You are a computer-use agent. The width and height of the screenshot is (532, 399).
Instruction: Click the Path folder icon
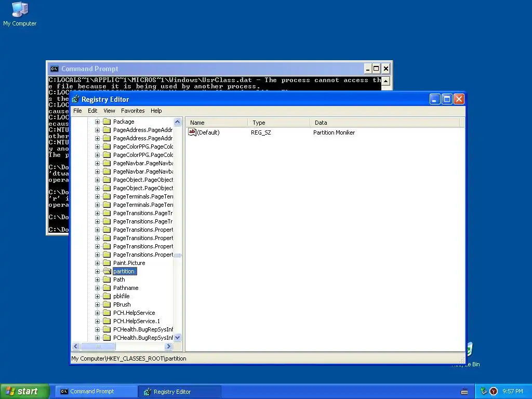pyautogui.click(x=107, y=280)
